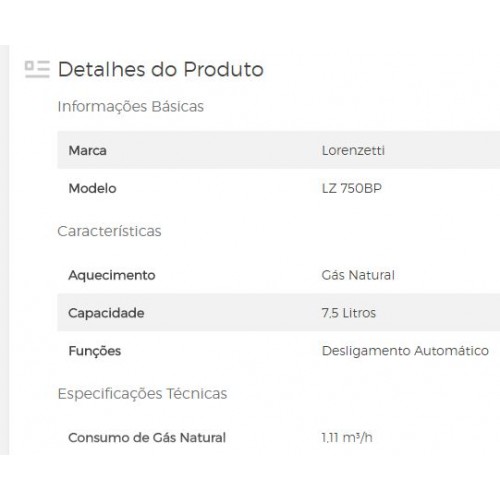Click the Especificações Técnicas section title

coord(142,394)
